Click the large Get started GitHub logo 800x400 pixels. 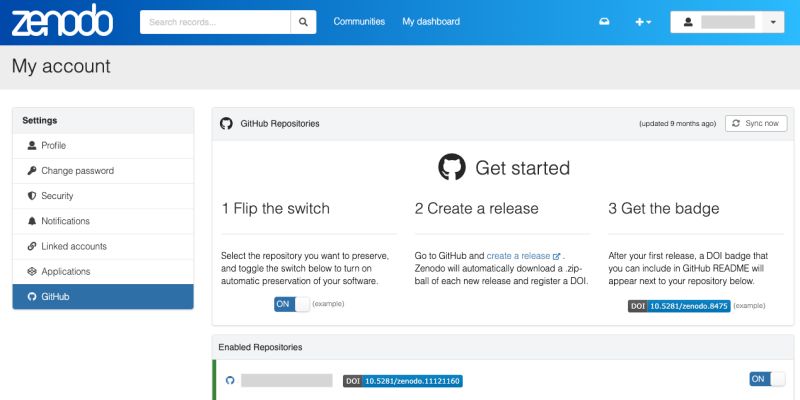[x=452, y=167]
